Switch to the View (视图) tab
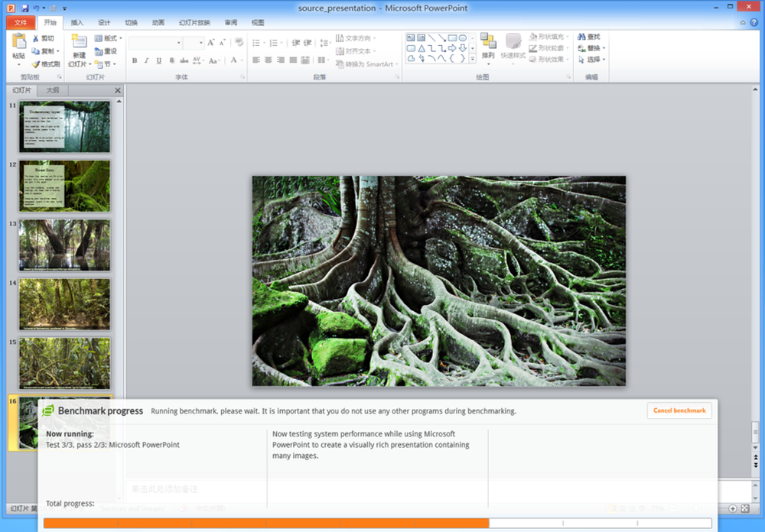 pos(258,22)
